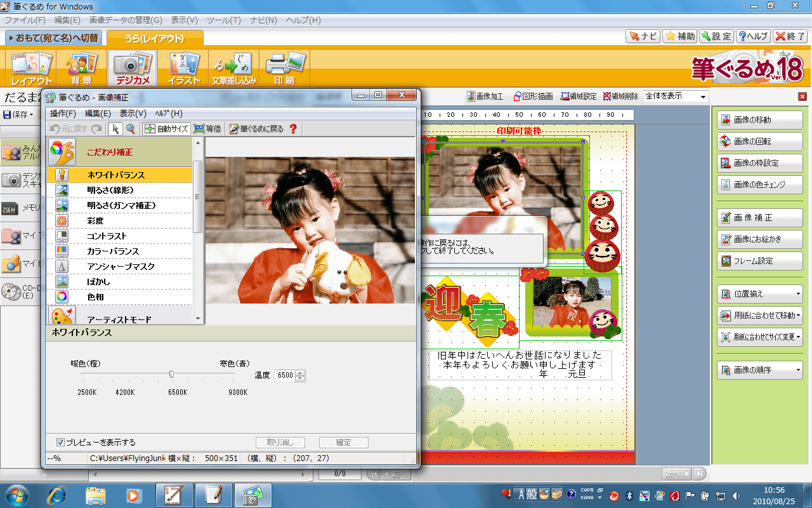The height and width of the screenshot is (508, 812).
Task: Click the 補助 button with star icon
Action: 680,37
